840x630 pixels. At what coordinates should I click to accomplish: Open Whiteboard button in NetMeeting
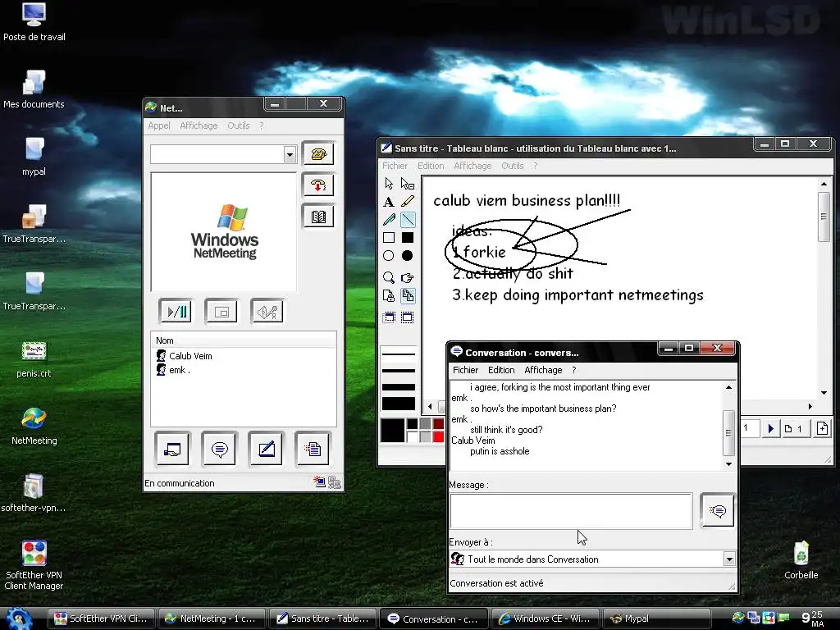267,449
